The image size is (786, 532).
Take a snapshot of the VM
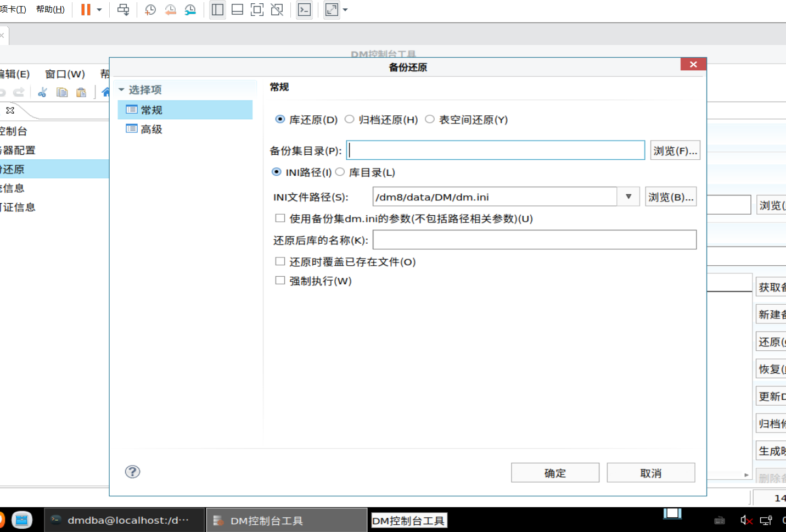(150, 9)
